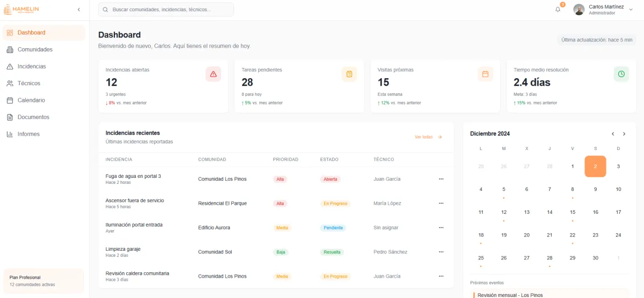
Task: Click the "Abierta" status badge
Action: point(331,179)
